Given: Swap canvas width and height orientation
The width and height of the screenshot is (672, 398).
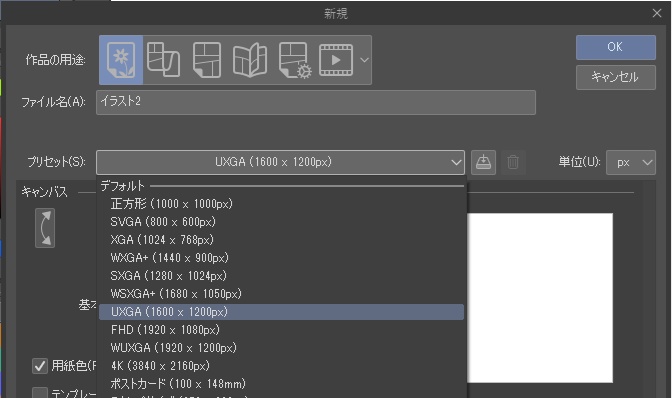Looking at the screenshot, I should (x=45, y=228).
